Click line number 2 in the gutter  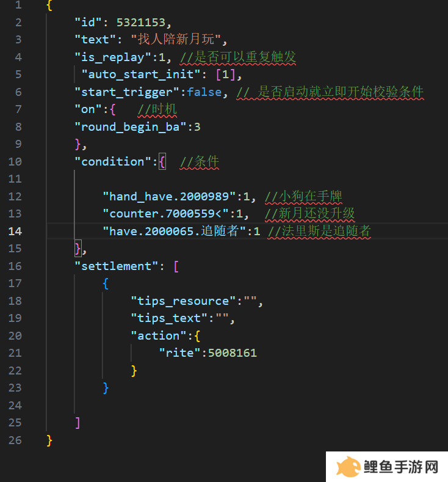point(18,23)
